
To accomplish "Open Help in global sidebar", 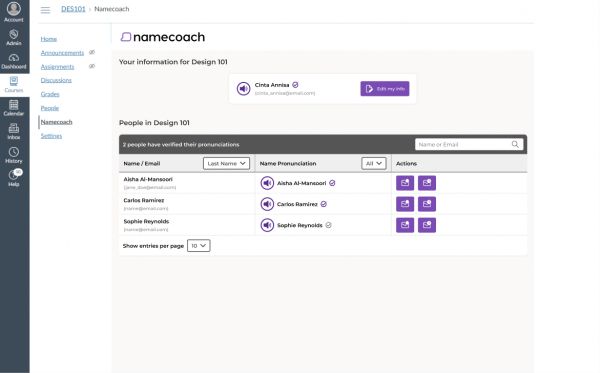I will tap(14, 178).
